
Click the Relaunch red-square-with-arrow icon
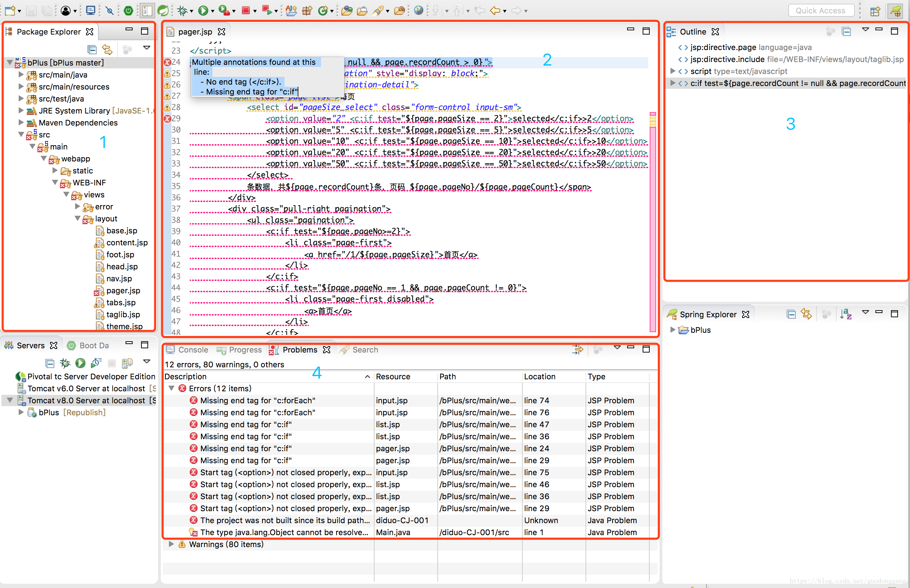[267, 10]
